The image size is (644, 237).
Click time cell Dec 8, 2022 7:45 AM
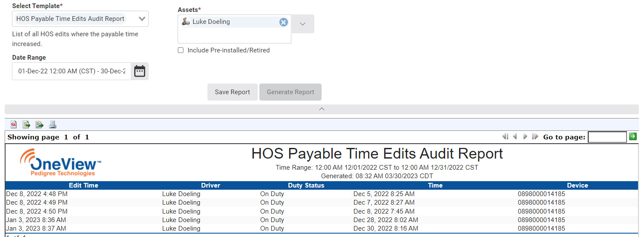[384, 211]
